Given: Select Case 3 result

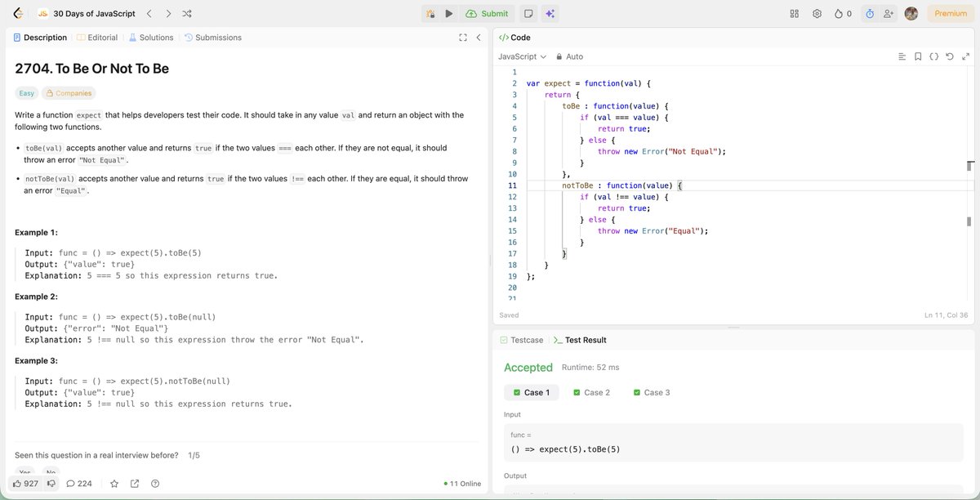Looking at the screenshot, I should tap(652, 392).
